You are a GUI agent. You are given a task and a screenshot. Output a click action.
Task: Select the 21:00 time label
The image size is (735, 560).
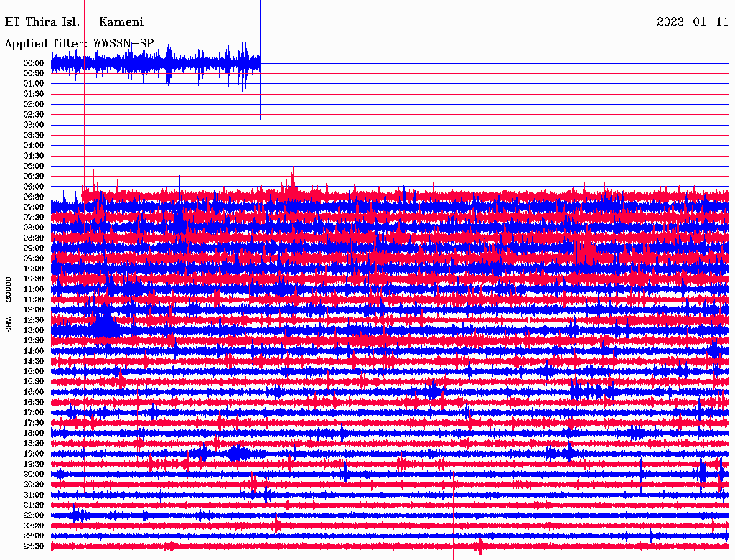[34, 495]
